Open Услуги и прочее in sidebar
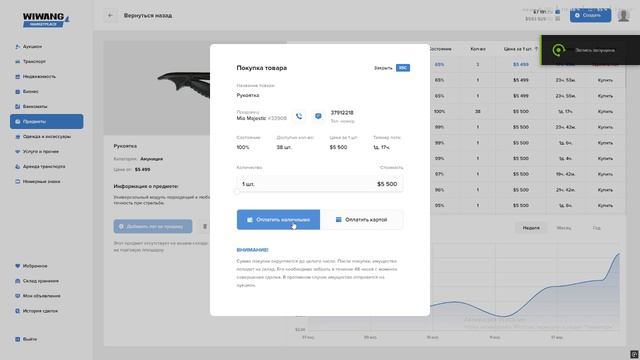Screen dimensions: 640x360 [x=37, y=151]
